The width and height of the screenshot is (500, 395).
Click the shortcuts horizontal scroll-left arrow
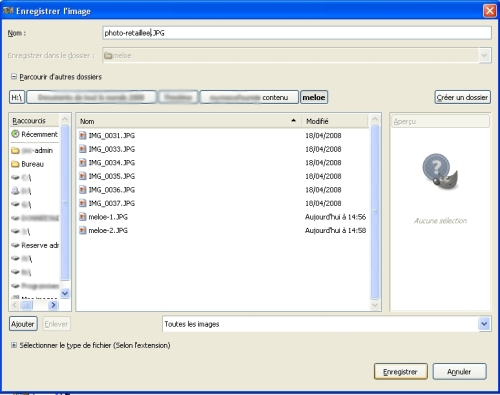(15, 305)
